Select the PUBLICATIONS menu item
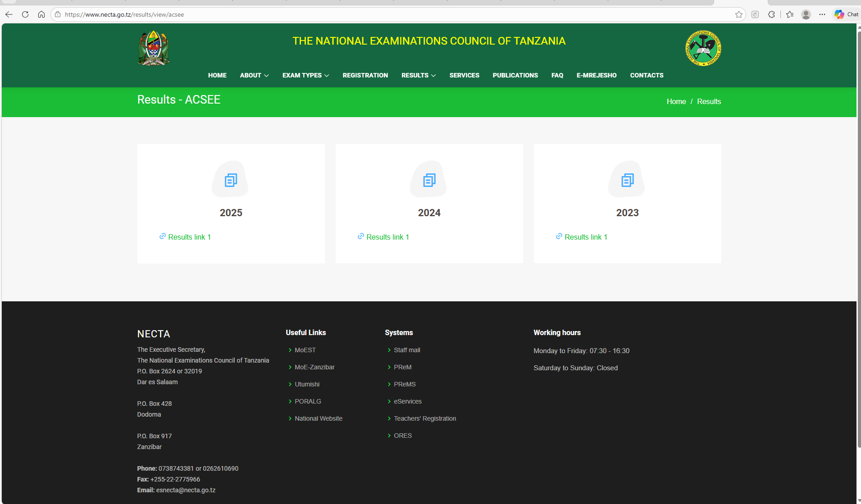The height and width of the screenshot is (504, 861). coord(515,75)
